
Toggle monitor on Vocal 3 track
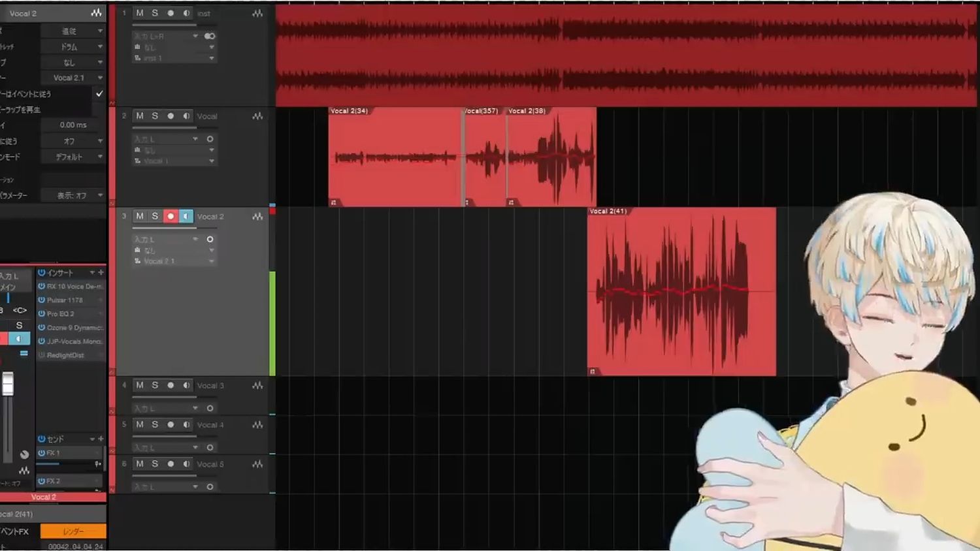[x=186, y=385]
